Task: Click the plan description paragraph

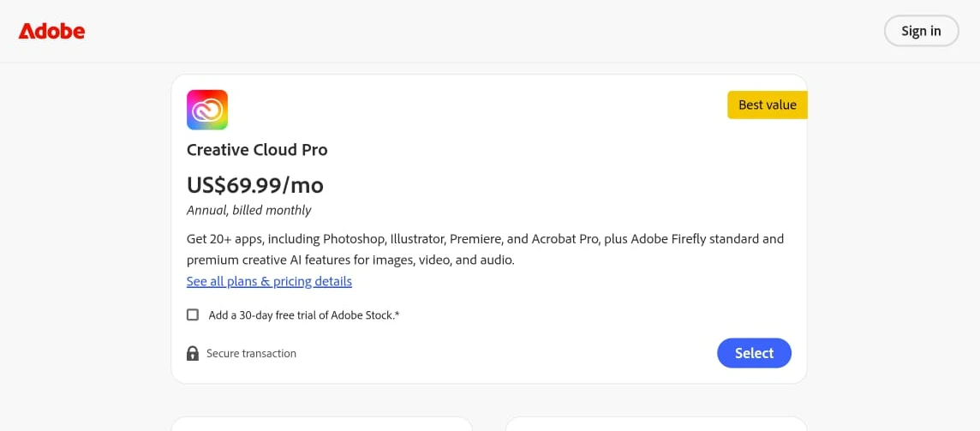Action: click(x=485, y=248)
